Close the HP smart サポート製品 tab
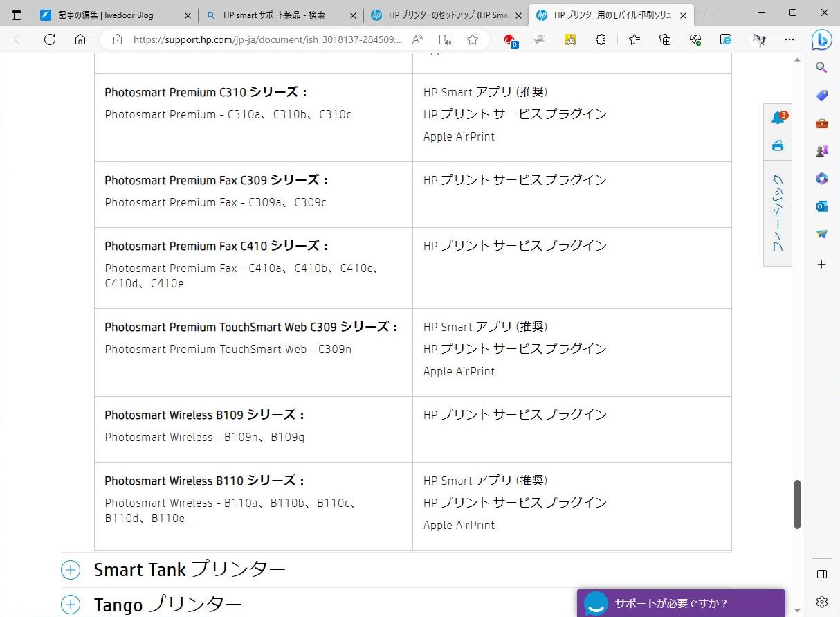840x617 pixels. tap(354, 15)
